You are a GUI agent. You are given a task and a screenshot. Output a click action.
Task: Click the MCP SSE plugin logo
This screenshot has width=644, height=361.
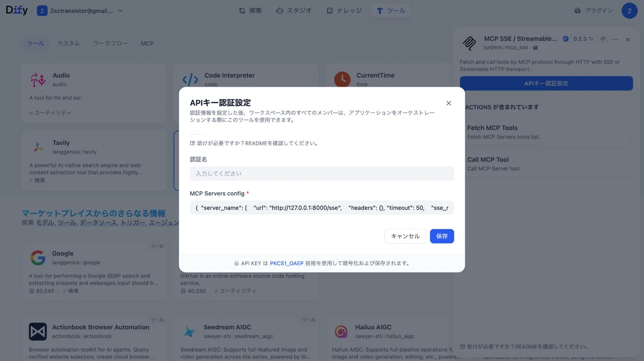(x=470, y=43)
